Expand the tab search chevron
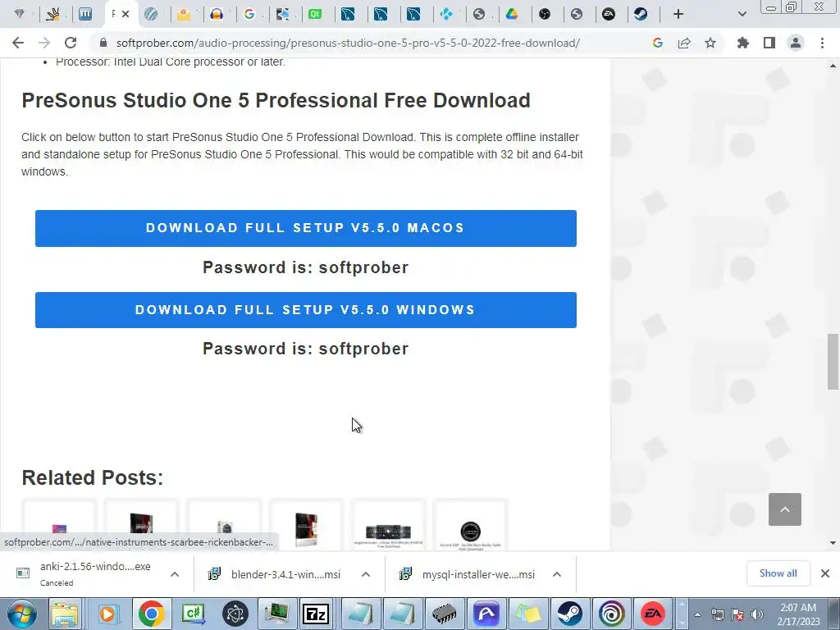This screenshot has width=840, height=630. click(742, 14)
